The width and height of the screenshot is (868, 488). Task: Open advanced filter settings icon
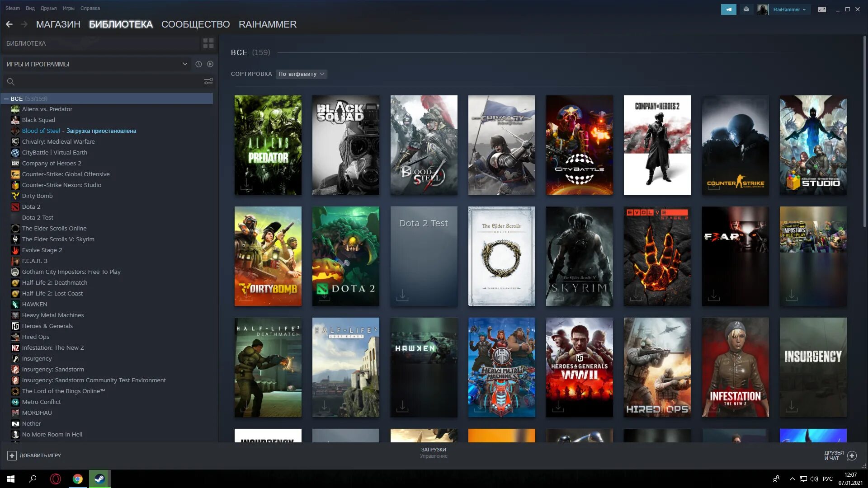208,81
